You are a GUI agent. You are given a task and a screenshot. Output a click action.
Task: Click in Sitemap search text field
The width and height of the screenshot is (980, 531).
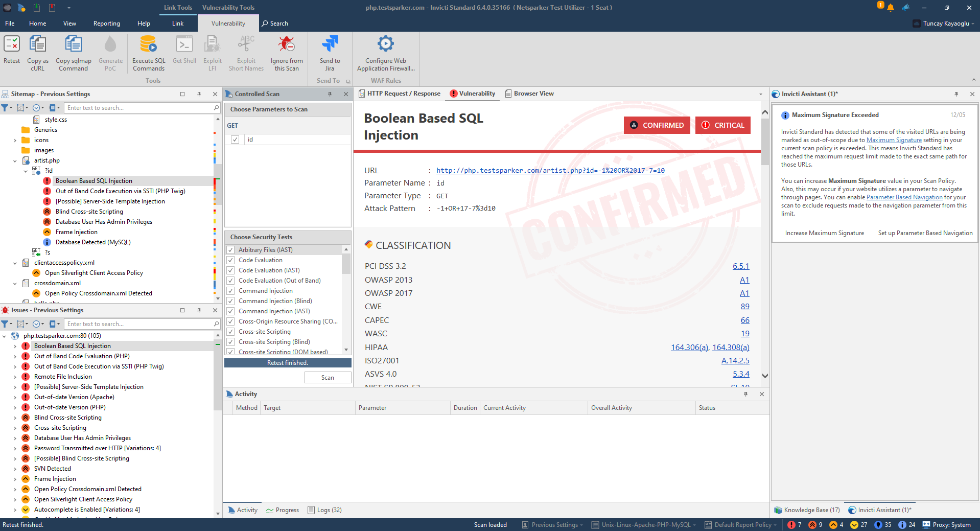(139, 108)
